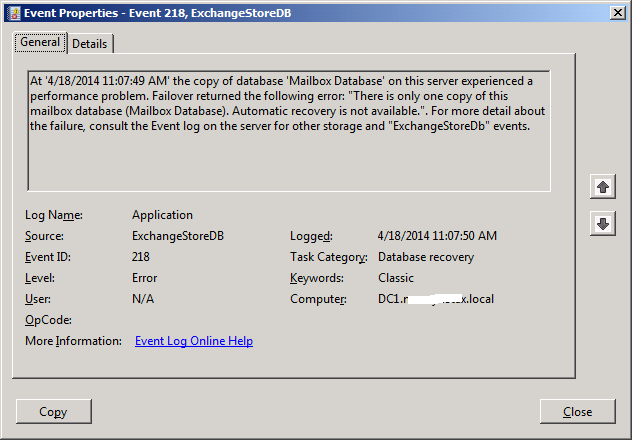Click the OpCode label
Image resolution: width=632 pixels, height=440 pixels.
click(48, 320)
